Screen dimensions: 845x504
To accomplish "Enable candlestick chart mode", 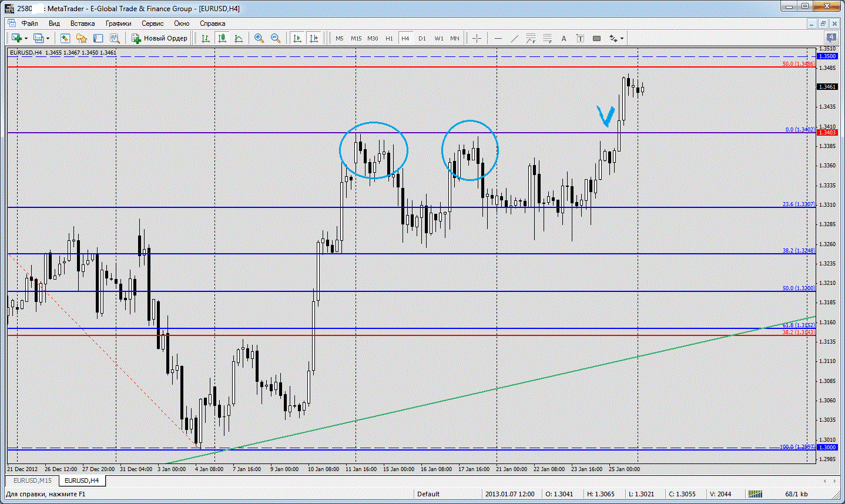I will (222, 38).
